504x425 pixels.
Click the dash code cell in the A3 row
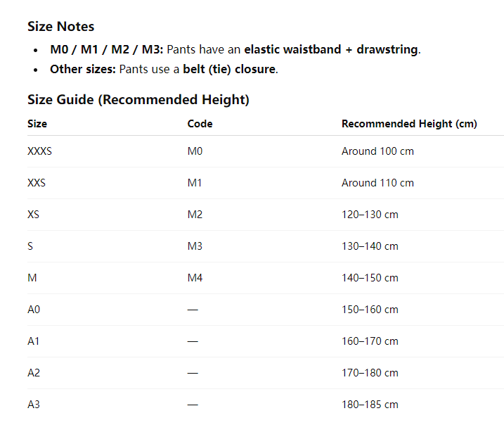point(193,405)
